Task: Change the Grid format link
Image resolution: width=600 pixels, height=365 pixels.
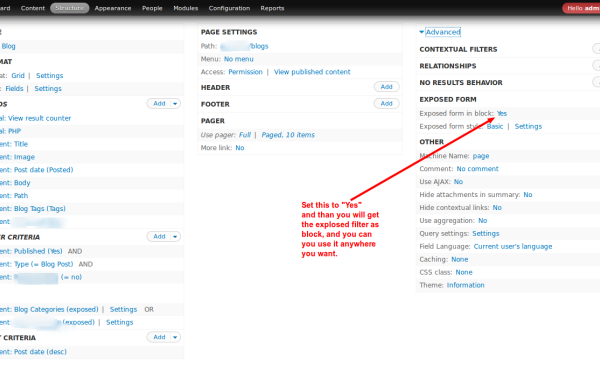Action: 18,76
